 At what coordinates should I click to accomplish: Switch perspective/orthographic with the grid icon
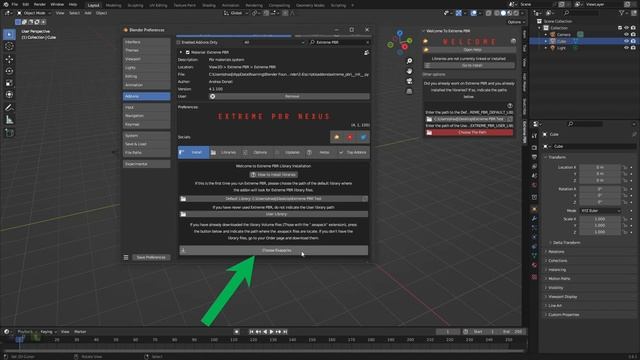coord(409,91)
